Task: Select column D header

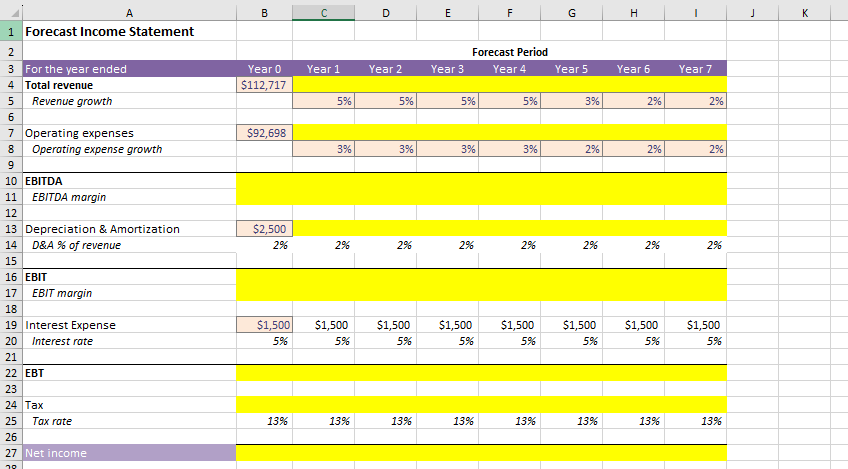Action: click(386, 13)
